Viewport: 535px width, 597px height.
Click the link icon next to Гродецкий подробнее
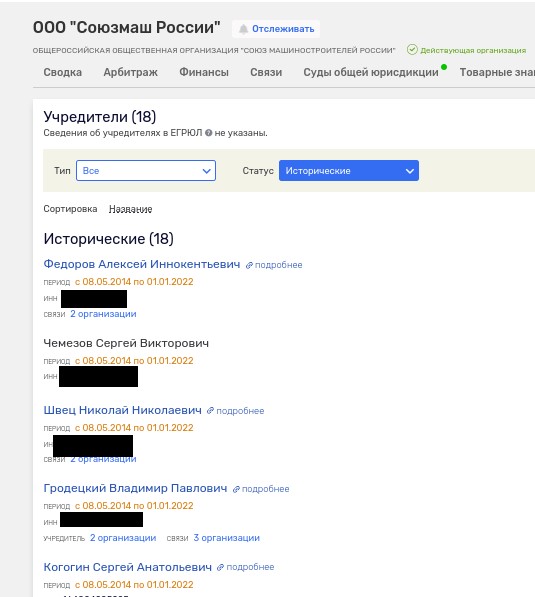(236, 489)
